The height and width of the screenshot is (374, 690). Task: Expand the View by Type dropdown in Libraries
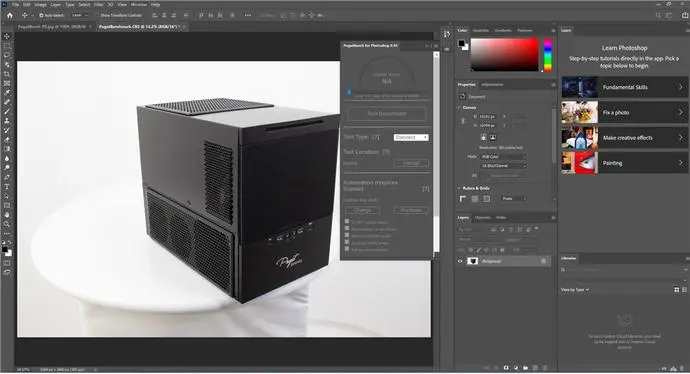[x=575, y=290]
